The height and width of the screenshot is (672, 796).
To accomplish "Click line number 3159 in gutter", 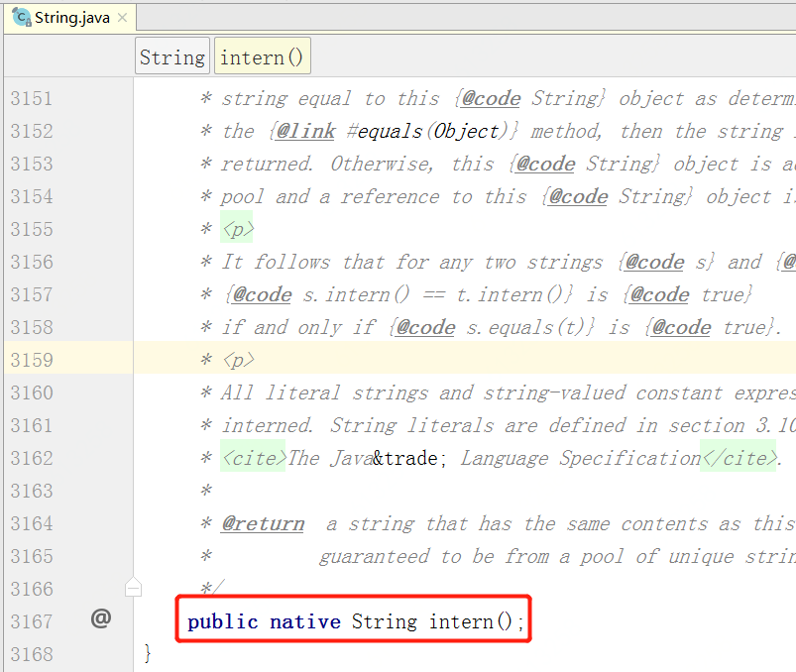I will click(x=32, y=360).
